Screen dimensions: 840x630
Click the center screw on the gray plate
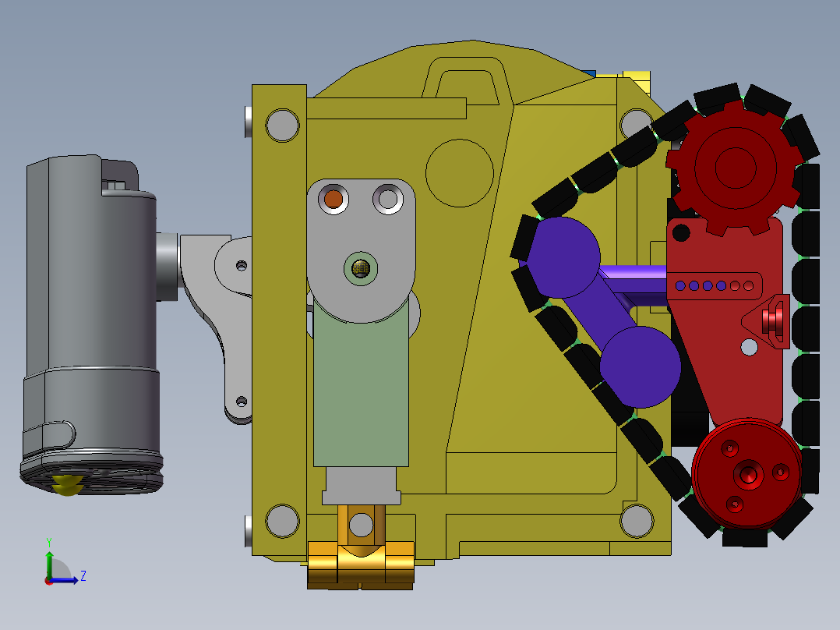[x=361, y=268]
